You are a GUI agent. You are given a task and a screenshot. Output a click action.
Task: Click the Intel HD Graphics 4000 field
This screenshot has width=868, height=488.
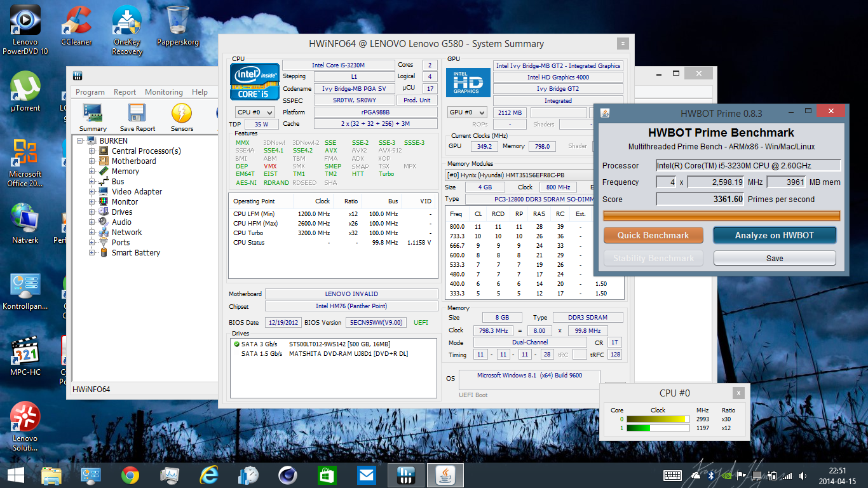click(558, 78)
